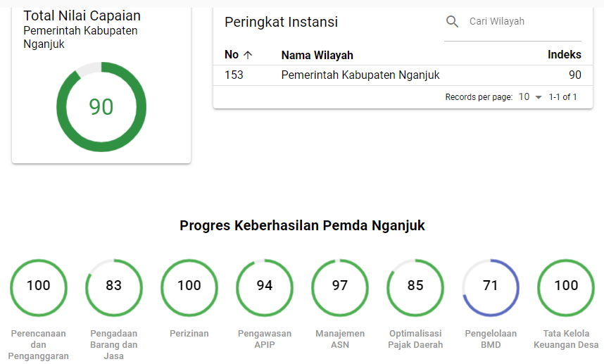The width and height of the screenshot is (604, 364).
Task: Click the Tata Kelola Keuangan Desa 100 circle
Action: (566, 288)
